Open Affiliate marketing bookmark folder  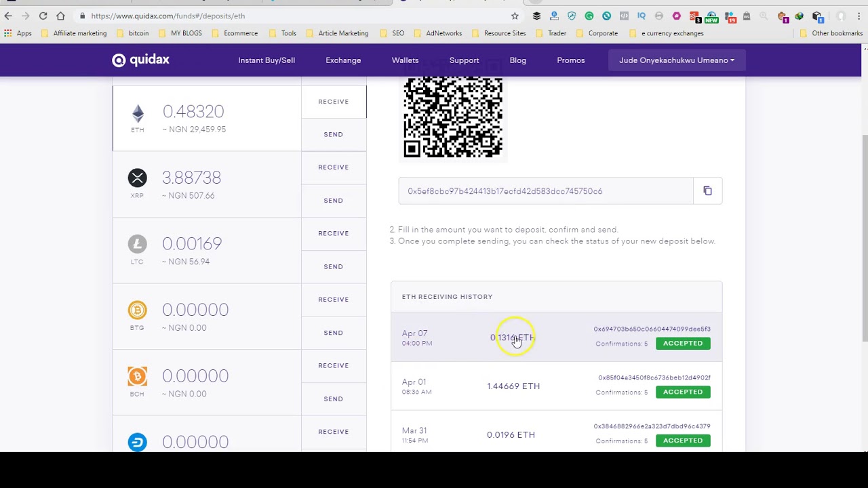point(73,33)
